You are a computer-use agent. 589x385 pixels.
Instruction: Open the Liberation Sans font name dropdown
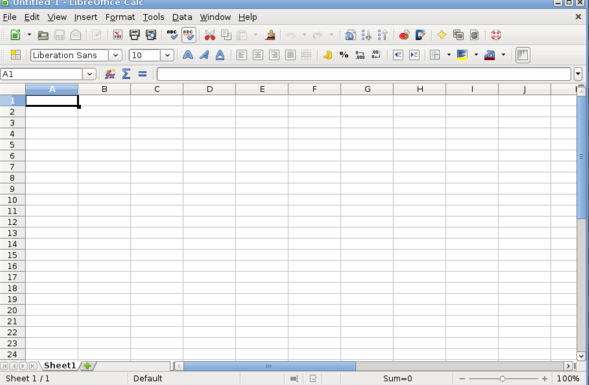tap(115, 55)
